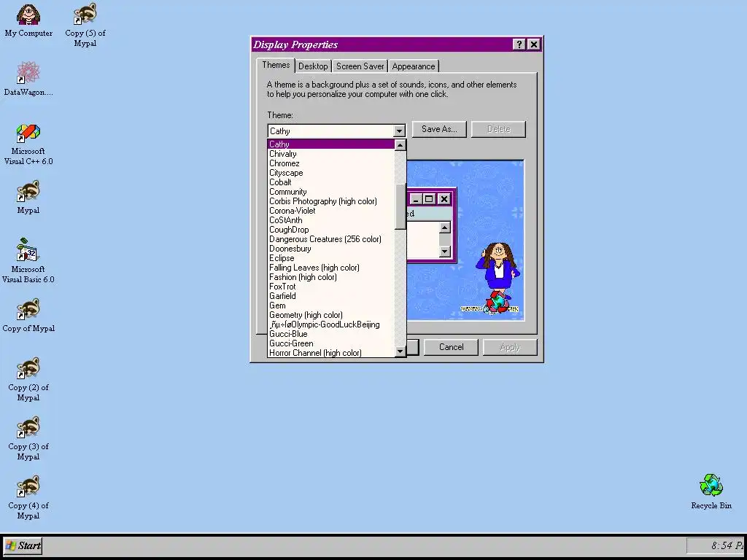Image resolution: width=747 pixels, height=560 pixels.
Task: Choose Eclipse theme from the list
Action: pos(331,258)
